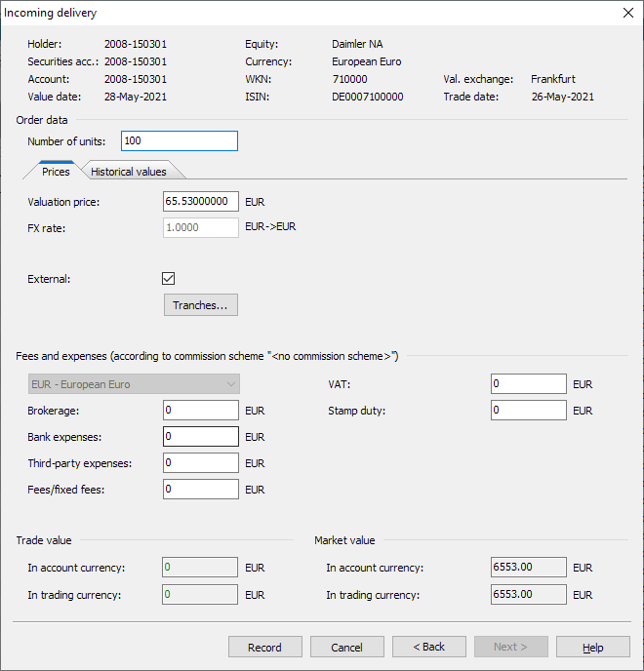Select the Prices tab
Screen dimensions: 644x671
(x=56, y=172)
